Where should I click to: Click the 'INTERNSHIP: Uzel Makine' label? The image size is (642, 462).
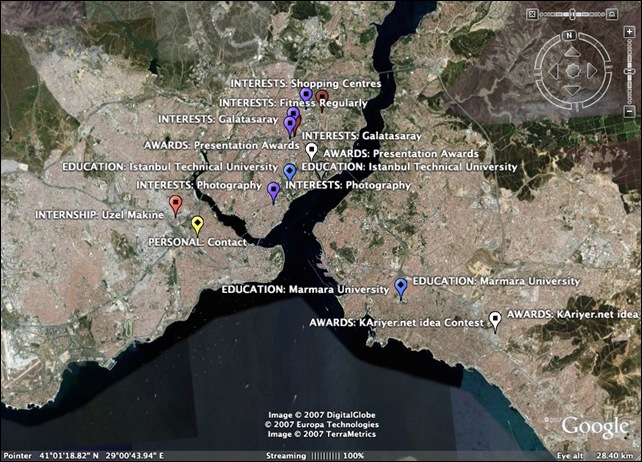tap(99, 215)
